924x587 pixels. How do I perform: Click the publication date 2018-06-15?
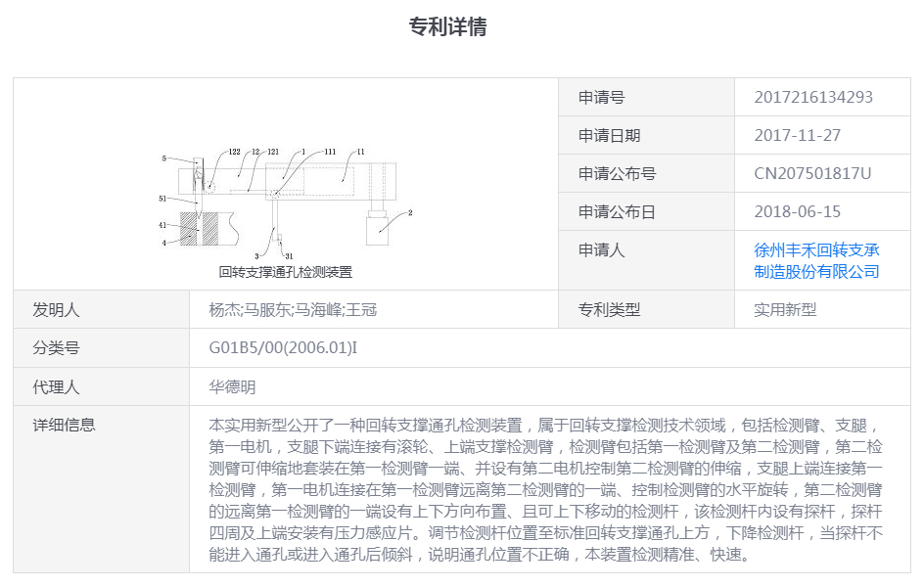click(x=797, y=211)
